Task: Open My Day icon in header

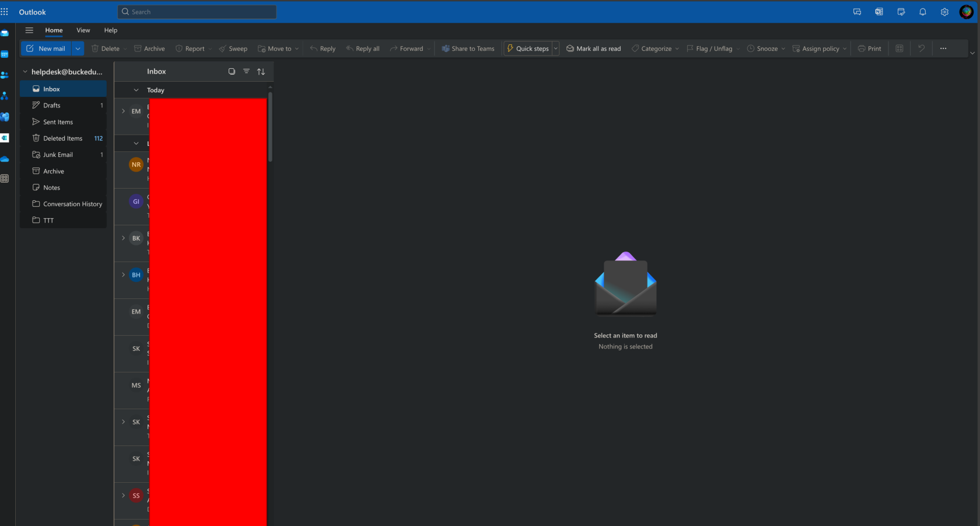Action: (x=901, y=12)
